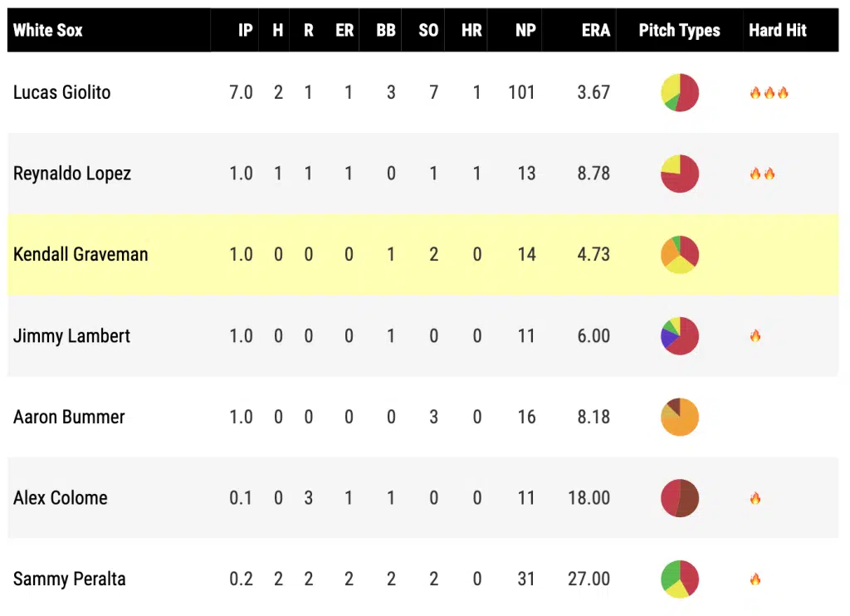Screen dimensions: 850x616
Task: Click Lucas Giolito's three hard hit flames
Action: pyautogui.click(x=769, y=93)
